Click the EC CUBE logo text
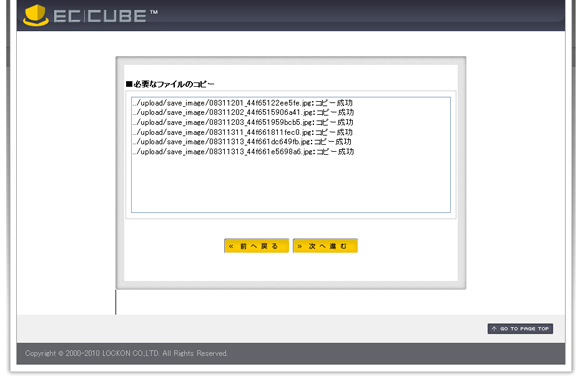The height and width of the screenshot is (379, 580). (100, 16)
